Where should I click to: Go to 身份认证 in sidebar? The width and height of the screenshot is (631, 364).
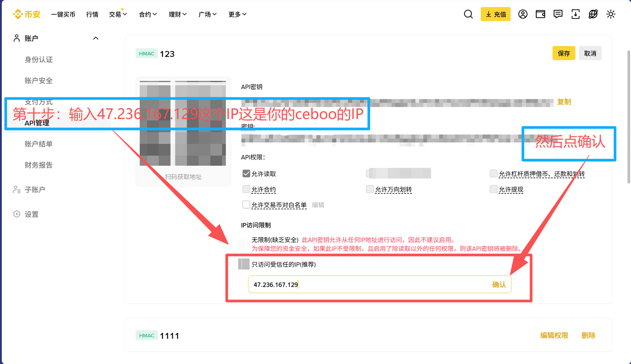pos(39,60)
